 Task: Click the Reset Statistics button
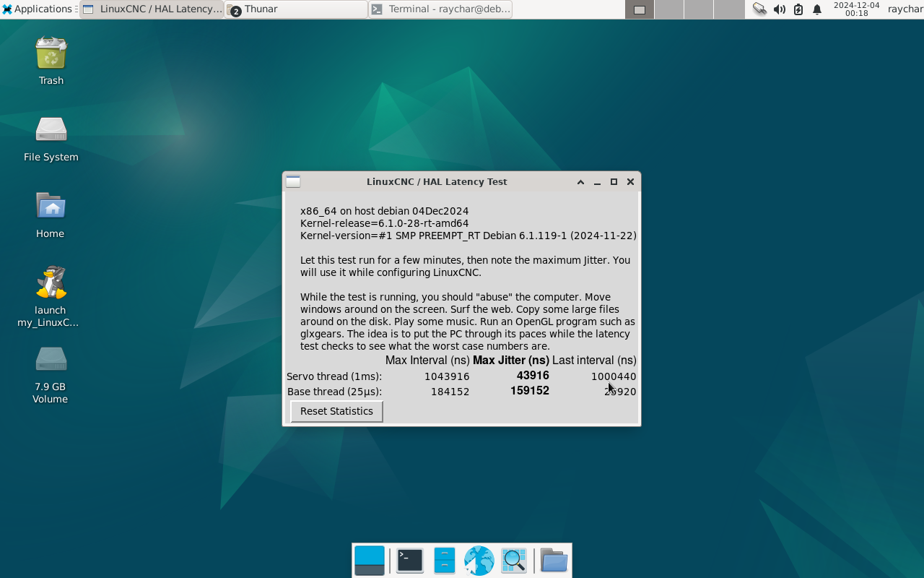coord(336,411)
